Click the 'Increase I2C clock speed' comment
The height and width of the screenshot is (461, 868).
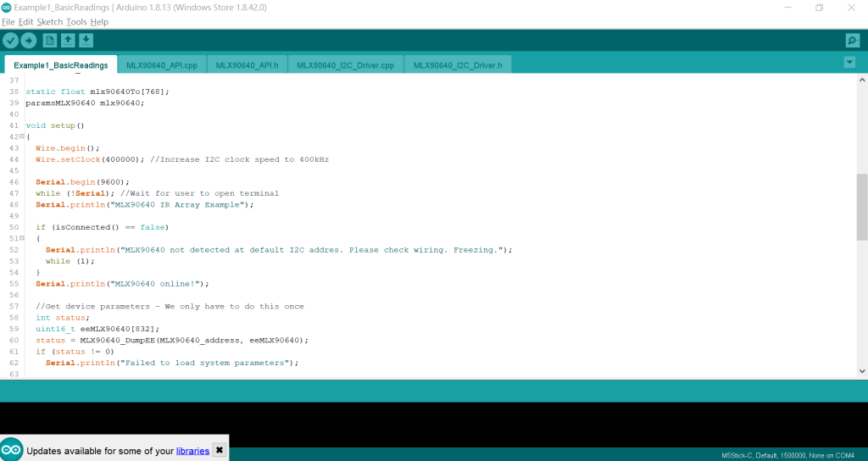(x=239, y=159)
